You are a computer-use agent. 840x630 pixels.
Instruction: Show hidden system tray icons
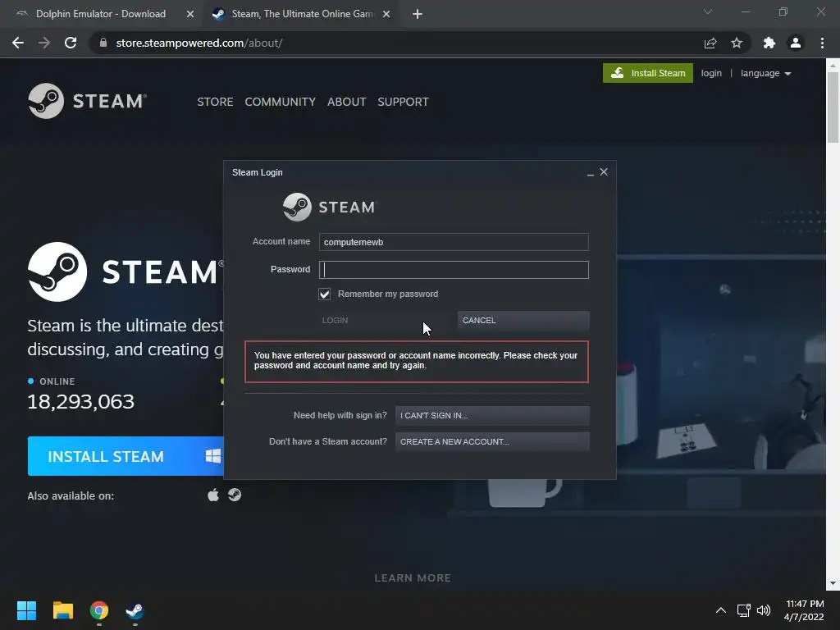click(721, 610)
